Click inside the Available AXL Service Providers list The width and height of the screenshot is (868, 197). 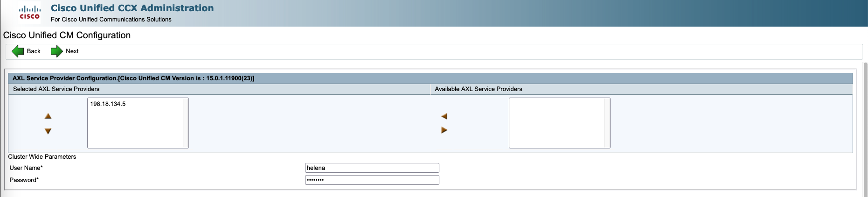(556, 123)
